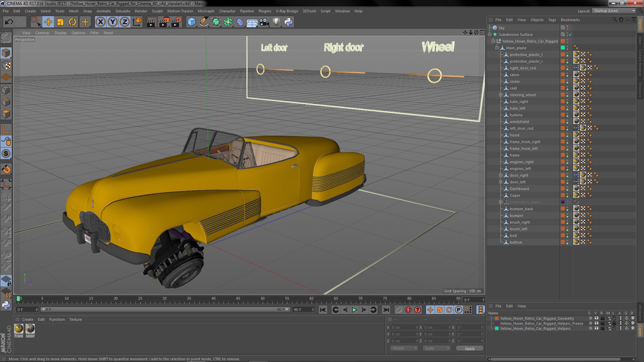Expand the door_left tree node
The width and height of the screenshot is (644, 362).
pos(501,182)
